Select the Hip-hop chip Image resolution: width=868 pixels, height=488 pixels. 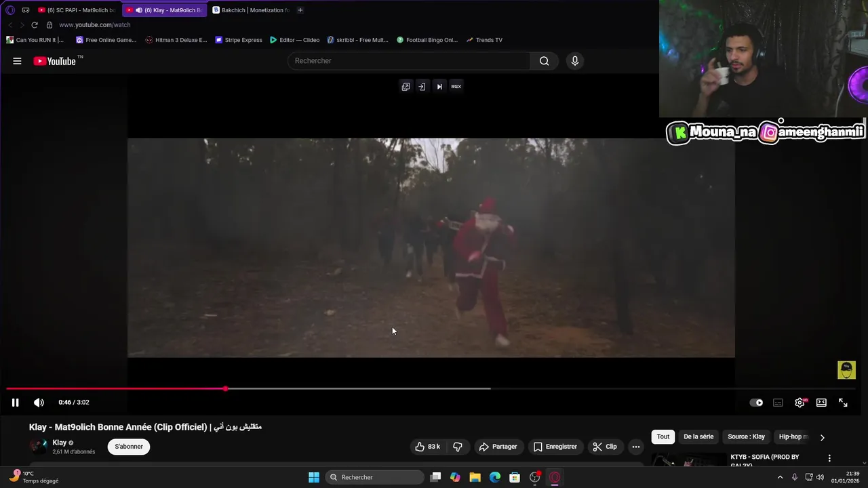click(x=793, y=436)
